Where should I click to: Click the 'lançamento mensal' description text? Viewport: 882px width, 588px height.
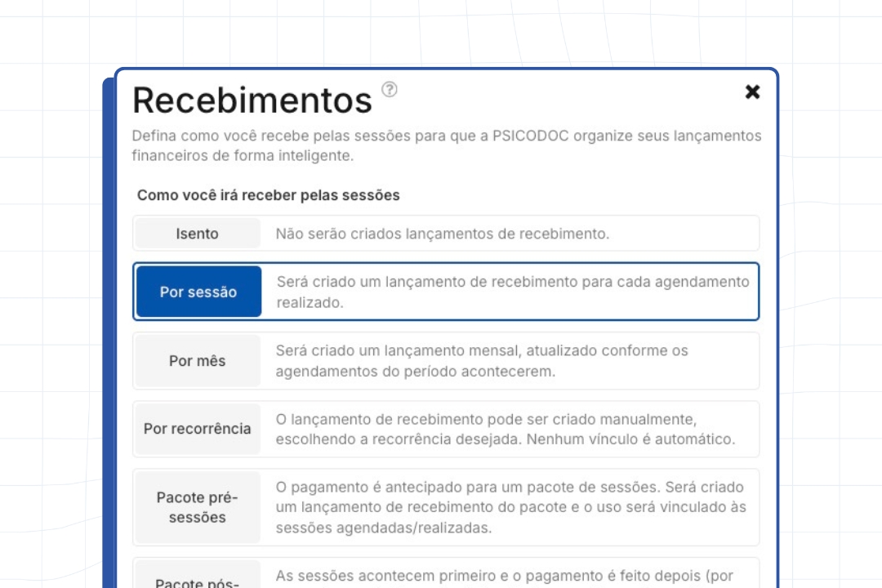[x=482, y=361]
